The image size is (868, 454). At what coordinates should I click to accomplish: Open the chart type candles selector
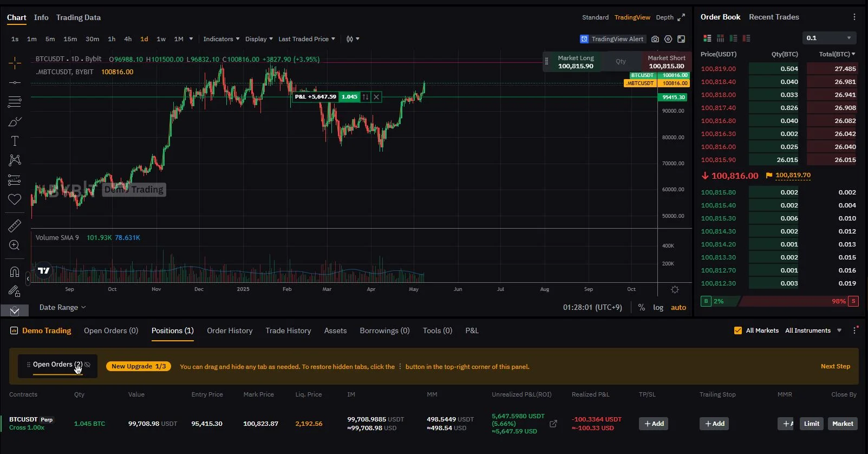[353, 39]
